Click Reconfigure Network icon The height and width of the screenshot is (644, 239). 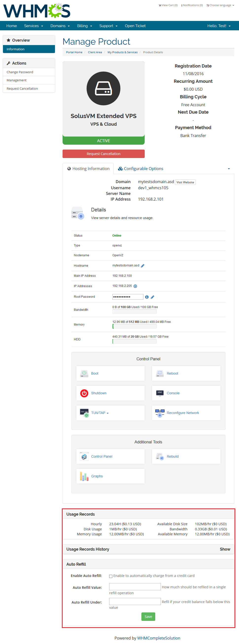(x=160, y=413)
